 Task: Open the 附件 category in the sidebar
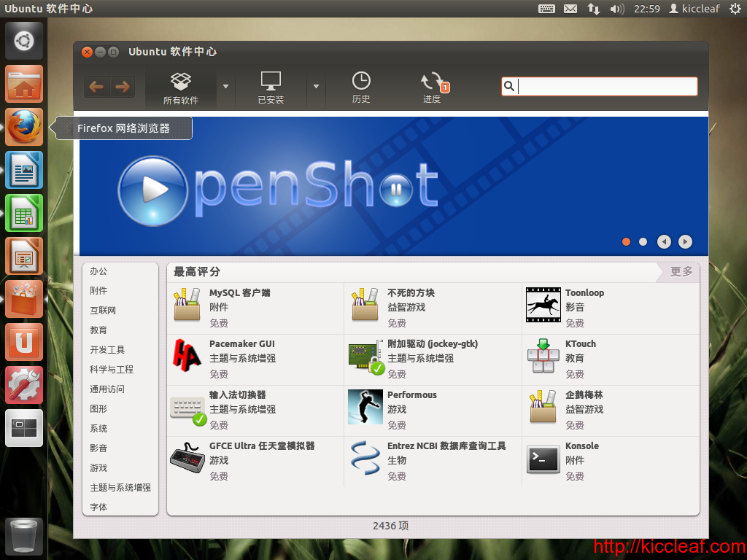click(x=98, y=290)
